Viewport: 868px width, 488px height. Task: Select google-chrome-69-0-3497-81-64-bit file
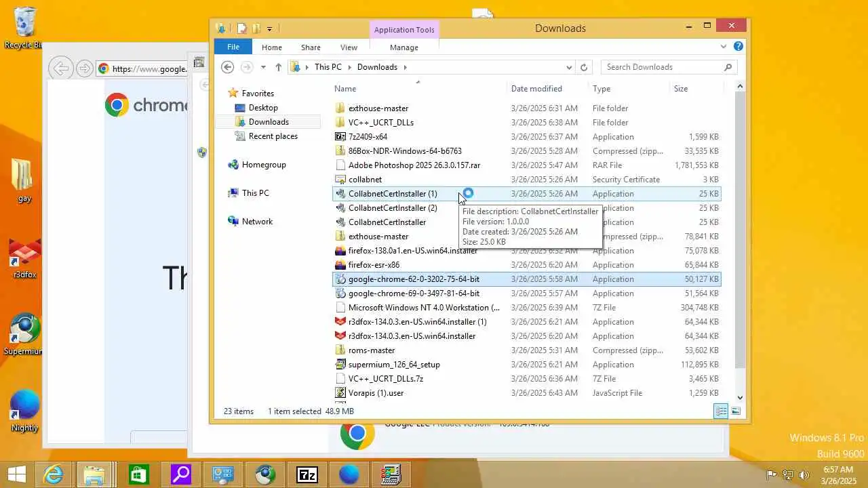(414, 293)
